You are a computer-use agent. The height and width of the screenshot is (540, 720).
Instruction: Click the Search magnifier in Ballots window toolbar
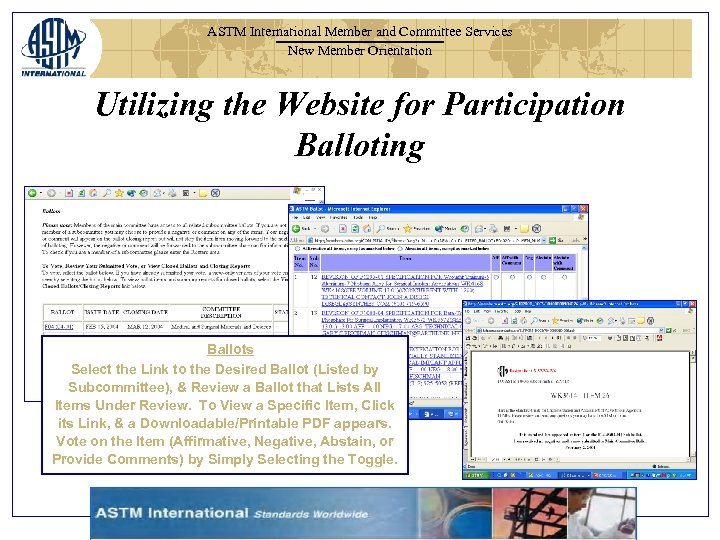click(107, 193)
